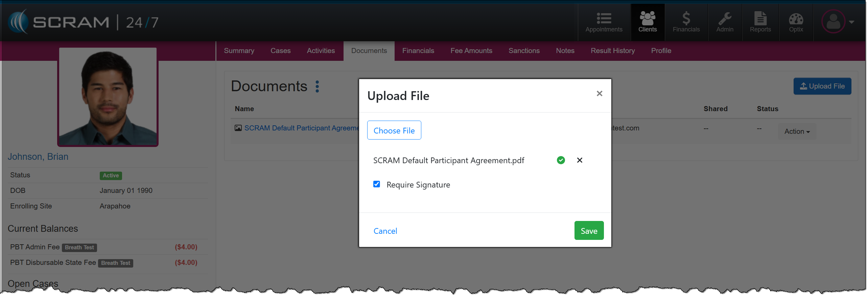Switch to the Sanctions tab
The height and width of the screenshot is (299, 868).
click(x=524, y=51)
